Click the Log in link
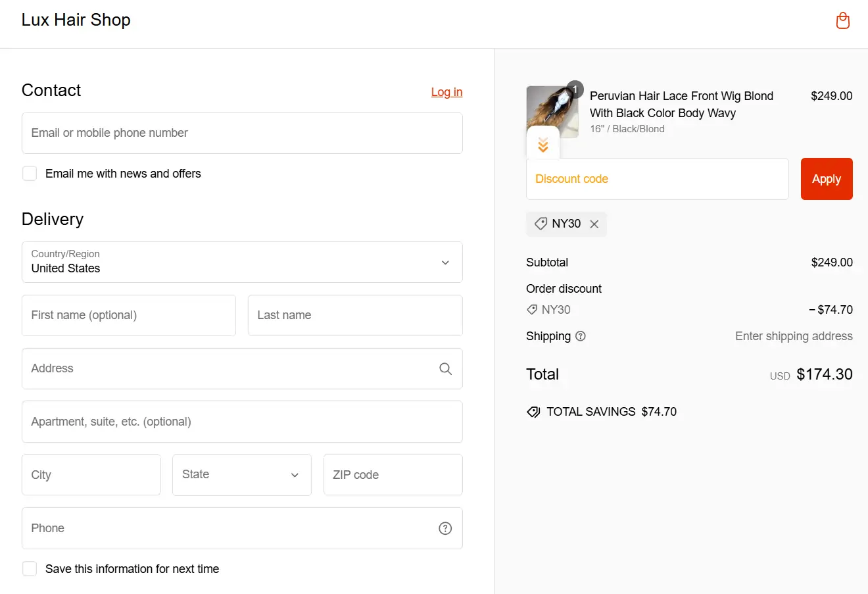 (x=446, y=92)
